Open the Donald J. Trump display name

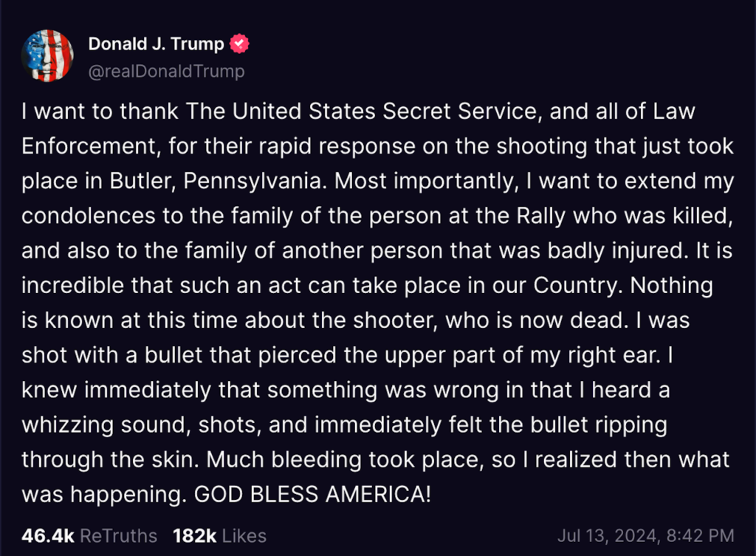tap(156, 44)
